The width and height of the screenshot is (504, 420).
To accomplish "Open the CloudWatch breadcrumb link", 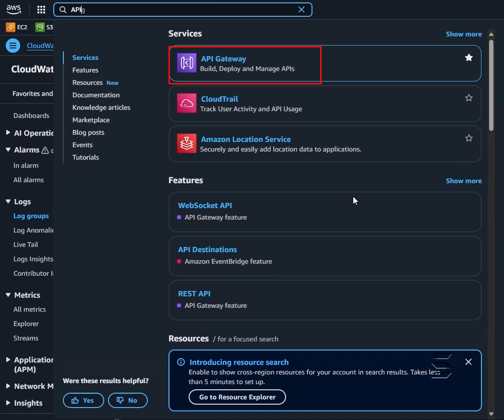I will click(40, 46).
